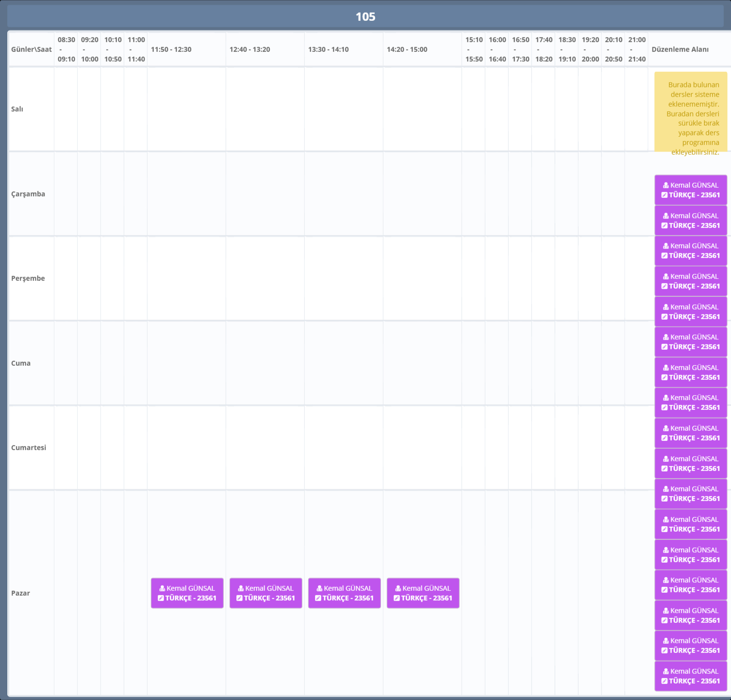Click the empty Salı 11:50 - 12:30 cell
The height and width of the screenshot is (700, 731).
tap(186, 109)
